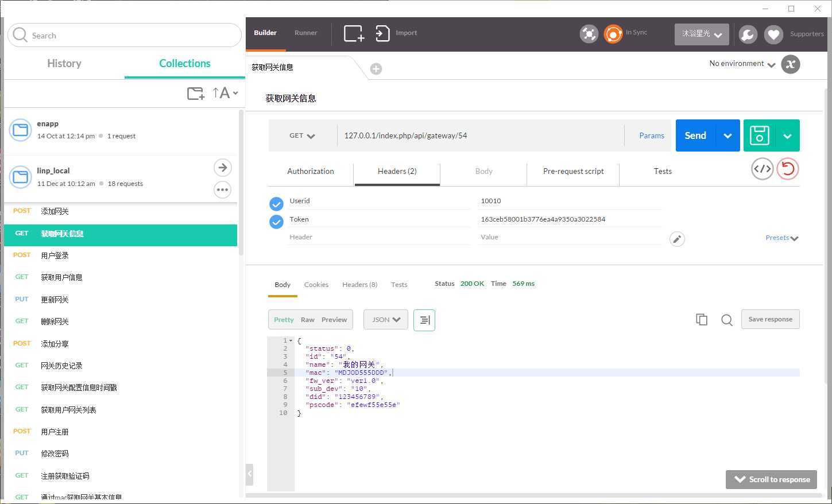Click the Import icon

382,33
